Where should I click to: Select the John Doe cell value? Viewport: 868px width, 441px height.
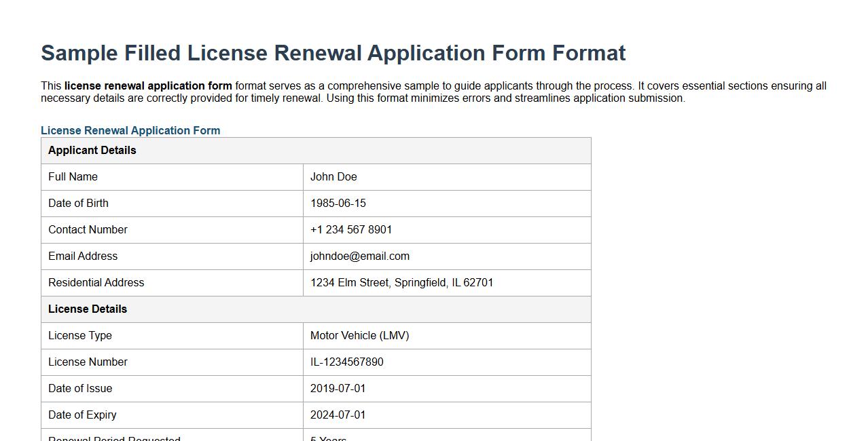(x=333, y=176)
